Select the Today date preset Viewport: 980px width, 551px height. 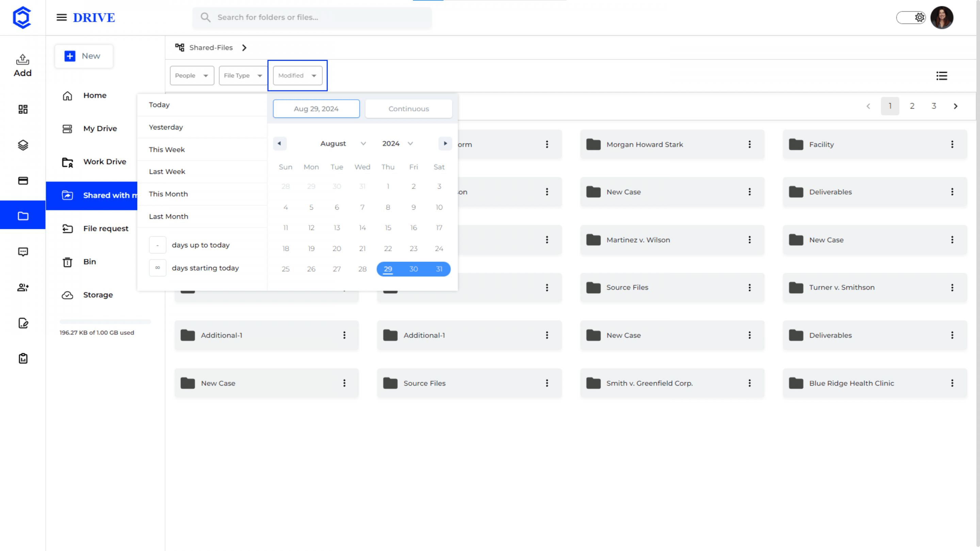point(202,104)
